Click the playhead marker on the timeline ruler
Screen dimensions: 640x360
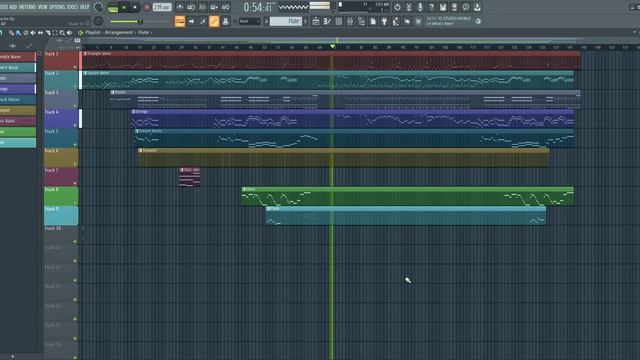pyautogui.click(x=333, y=47)
